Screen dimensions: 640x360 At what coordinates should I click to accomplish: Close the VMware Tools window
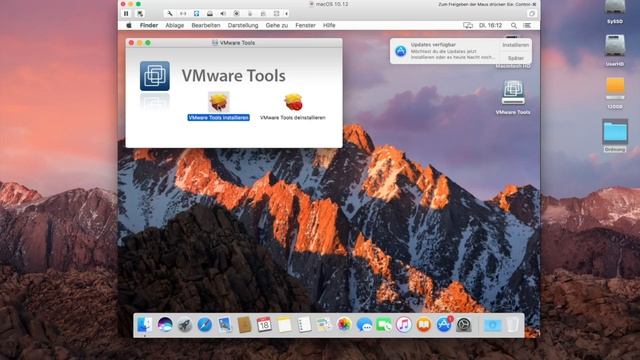coord(131,42)
